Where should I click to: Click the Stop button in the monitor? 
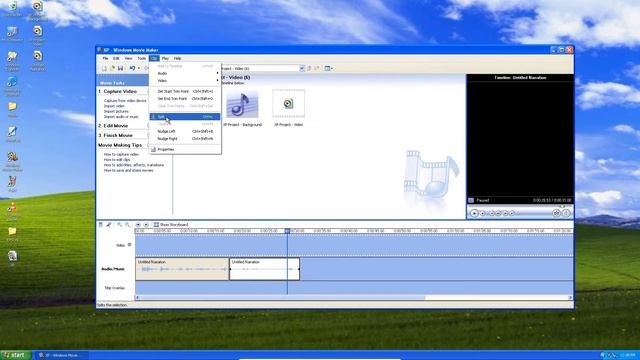point(483,213)
